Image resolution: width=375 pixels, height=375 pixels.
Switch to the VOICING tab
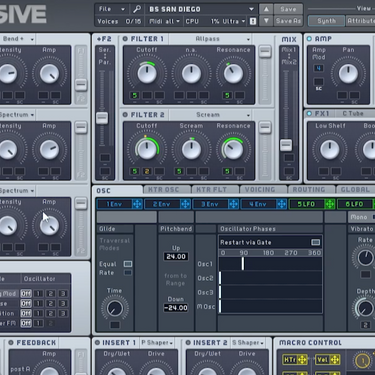260,190
